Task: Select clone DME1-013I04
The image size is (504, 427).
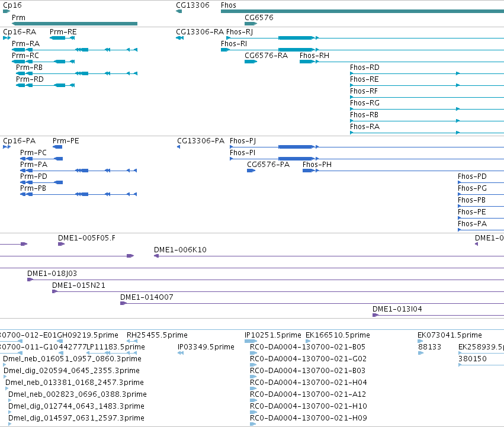Action: point(438,315)
